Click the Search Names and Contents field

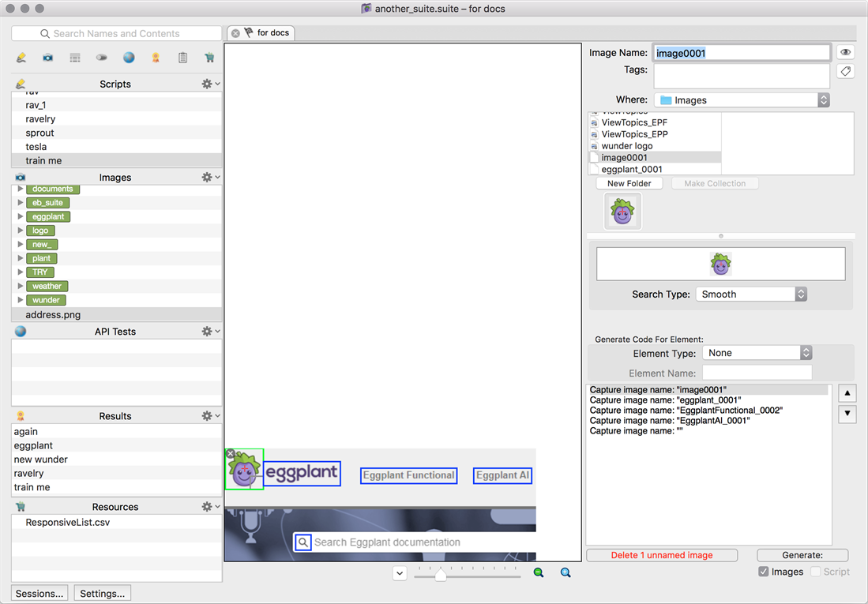click(x=116, y=34)
